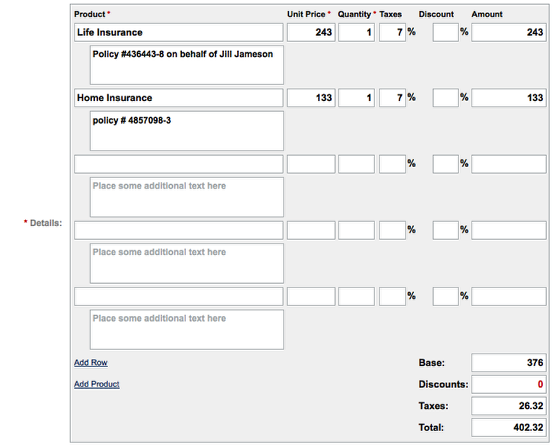
Task: Edit the Life Insurance quantity field
Action: (x=356, y=33)
